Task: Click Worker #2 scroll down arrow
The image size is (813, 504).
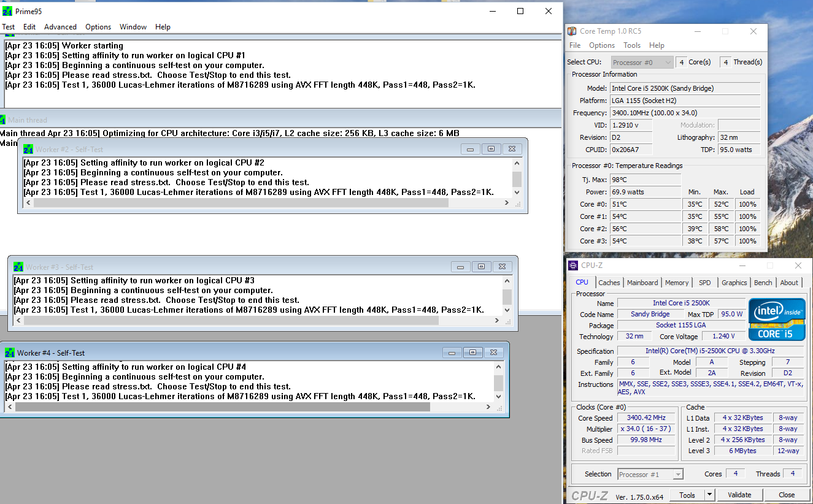Action: tap(517, 193)
